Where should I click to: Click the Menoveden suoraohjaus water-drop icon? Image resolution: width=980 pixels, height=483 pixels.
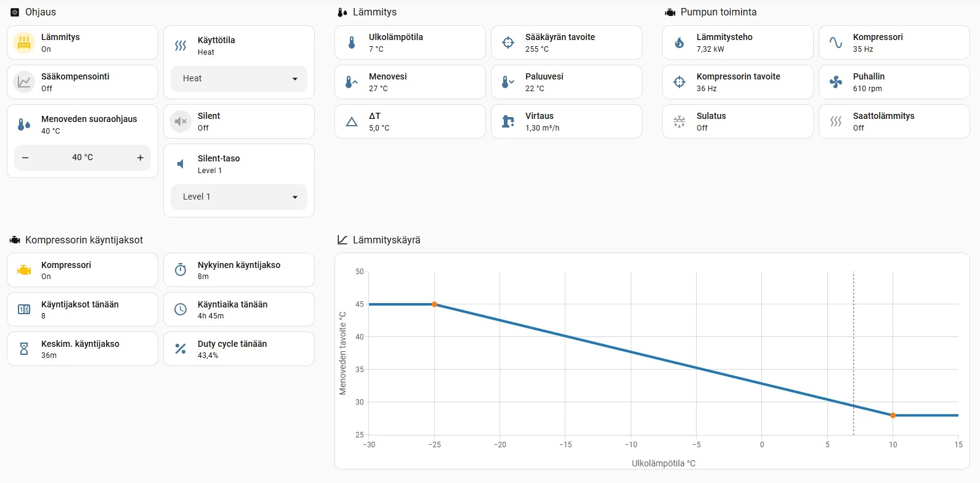click(24, 124)
